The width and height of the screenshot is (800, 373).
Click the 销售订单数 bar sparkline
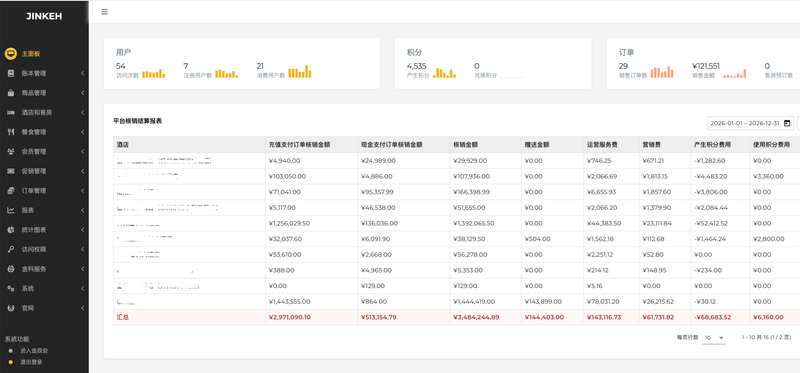[662, 72]
